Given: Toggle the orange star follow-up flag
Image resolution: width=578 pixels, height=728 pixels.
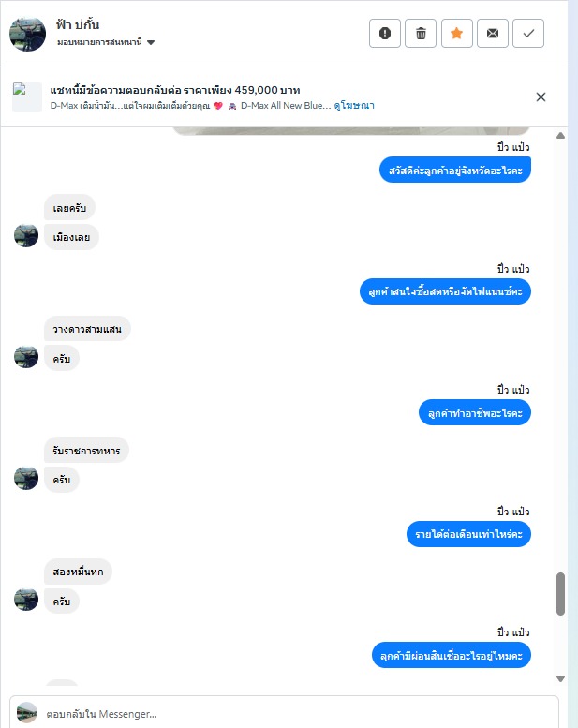Looking at the screenshot, I should 457,34.
